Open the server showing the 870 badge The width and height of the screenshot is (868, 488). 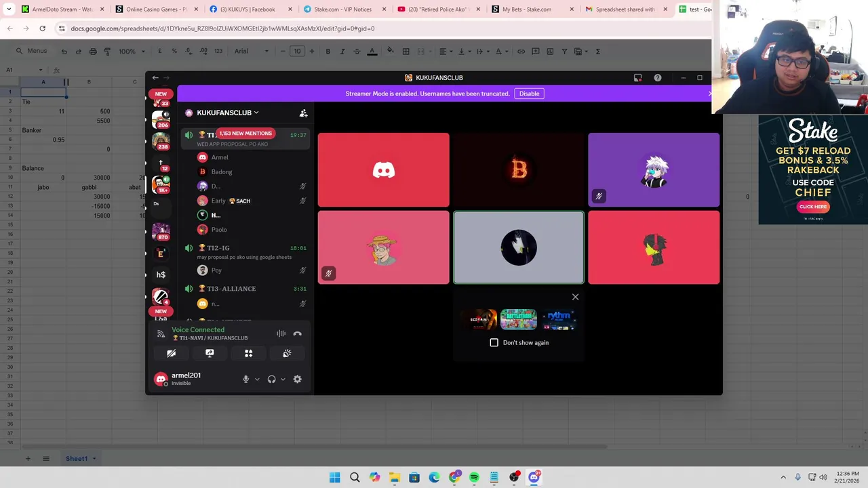(161, 231)
